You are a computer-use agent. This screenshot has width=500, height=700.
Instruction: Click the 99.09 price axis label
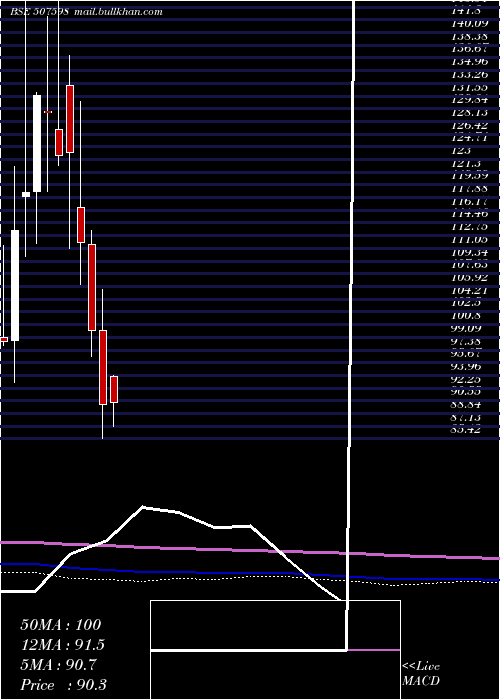pos(466,328)
